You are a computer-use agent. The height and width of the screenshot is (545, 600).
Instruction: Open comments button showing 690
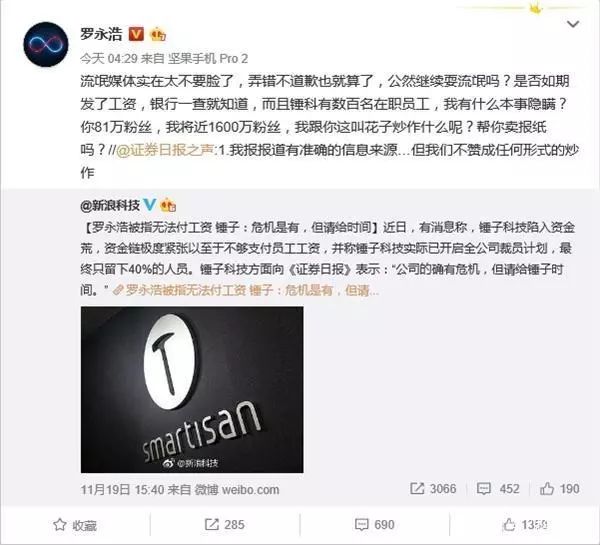tap(375, 524)
